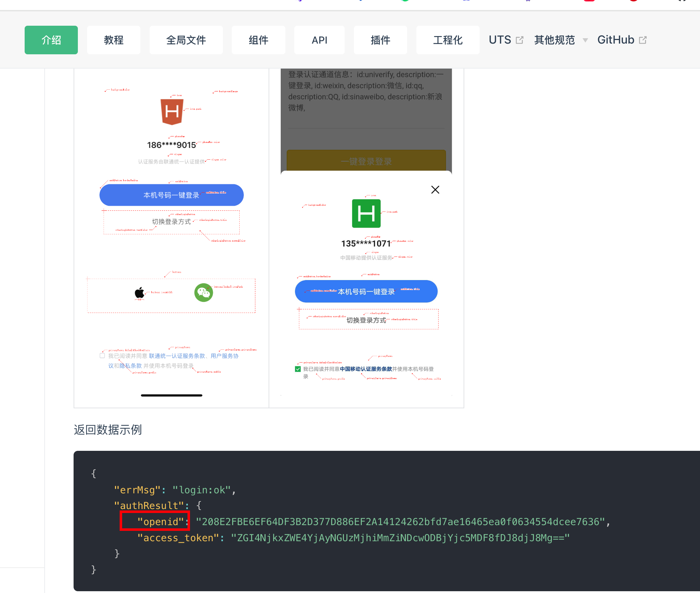The image size is (700, 593).
Task: Click right phone's 本机号码一键登录 button
Action: coord(366,291)
